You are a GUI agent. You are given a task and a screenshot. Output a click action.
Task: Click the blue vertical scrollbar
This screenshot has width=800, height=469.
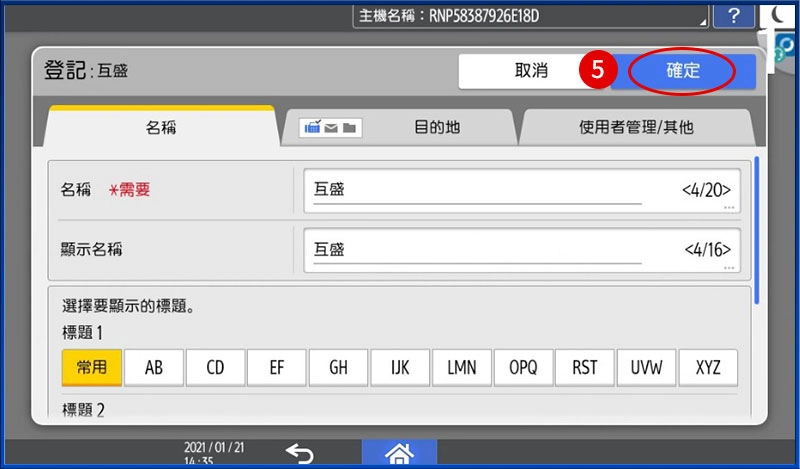(x=757, y=231)
